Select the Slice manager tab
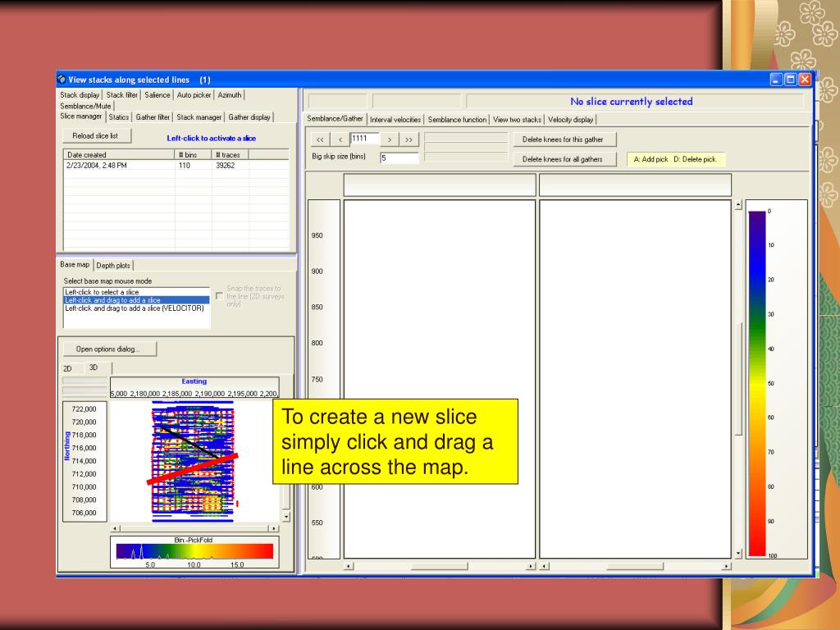840x630 pixels. tap(81, 116)
